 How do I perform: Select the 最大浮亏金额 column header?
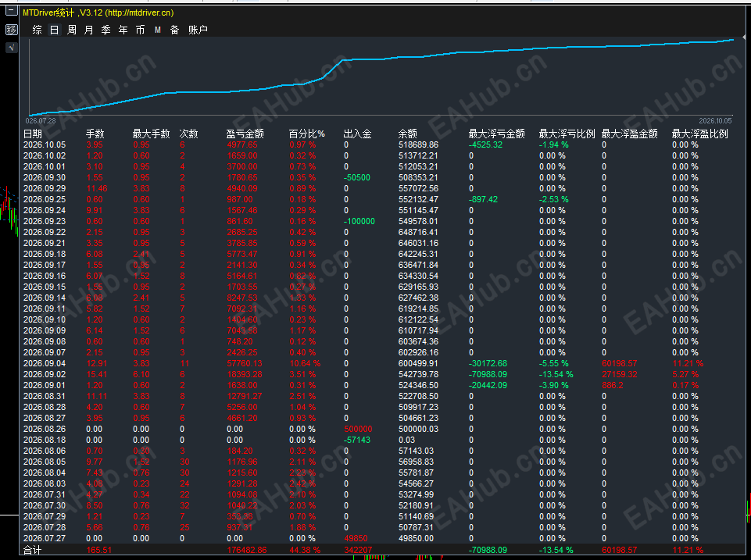click(x=497, y=134)
